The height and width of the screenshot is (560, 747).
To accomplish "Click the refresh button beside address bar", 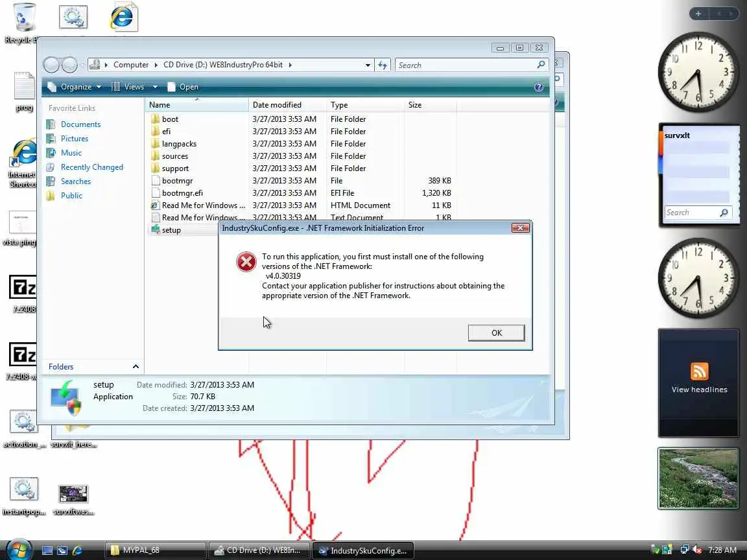I will coord(383,65).
